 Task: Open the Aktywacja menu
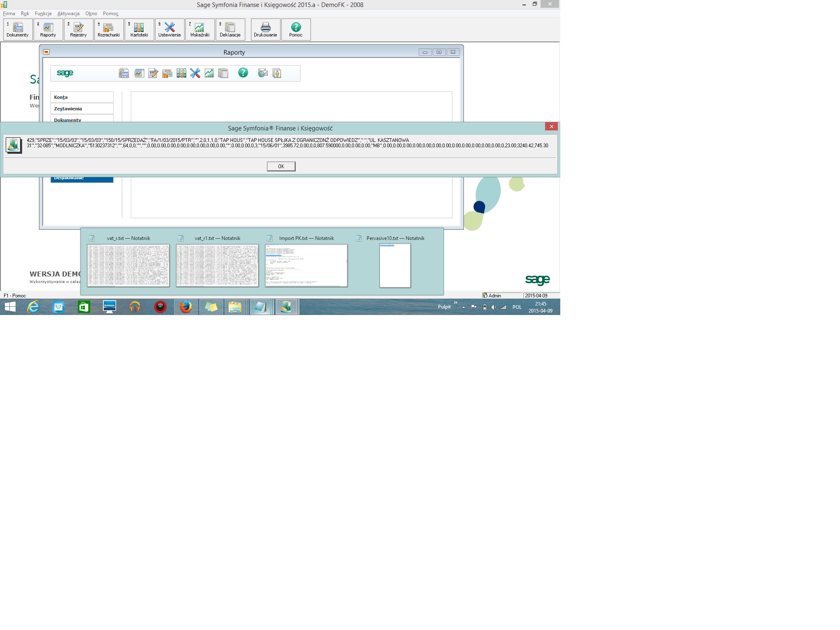point(68,14)
